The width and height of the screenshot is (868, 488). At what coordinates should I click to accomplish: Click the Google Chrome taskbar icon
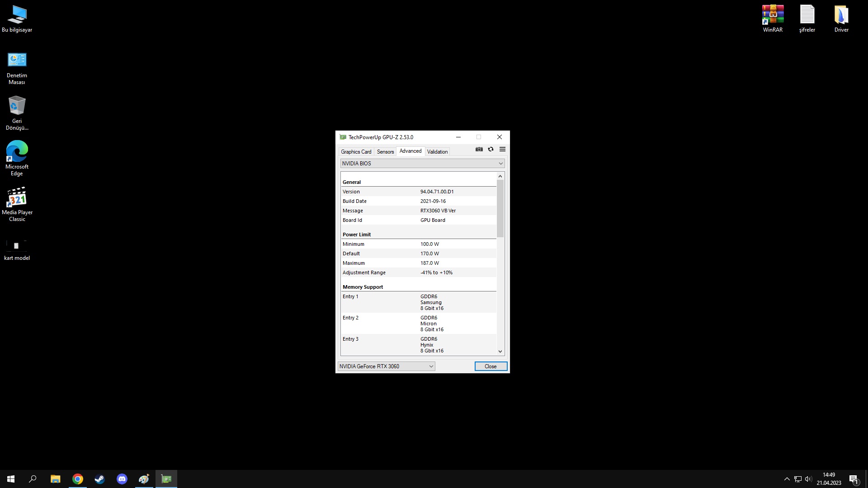pos(78,479)
